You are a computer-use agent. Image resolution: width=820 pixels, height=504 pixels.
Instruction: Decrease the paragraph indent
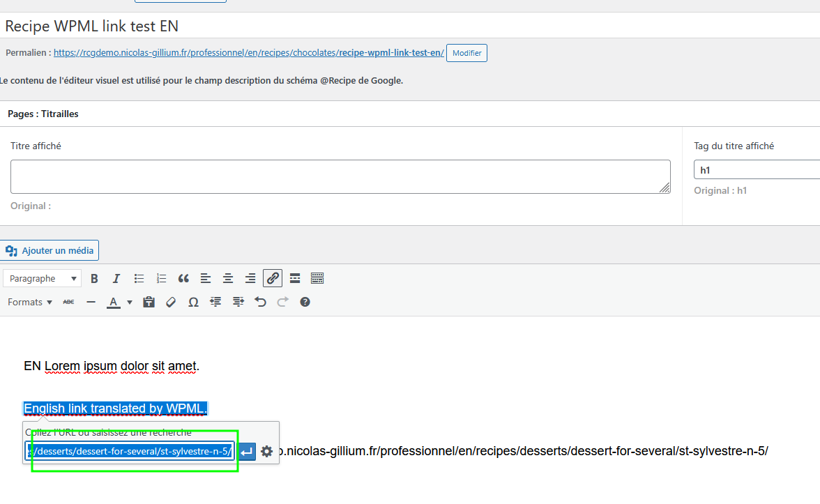point(215,303)
